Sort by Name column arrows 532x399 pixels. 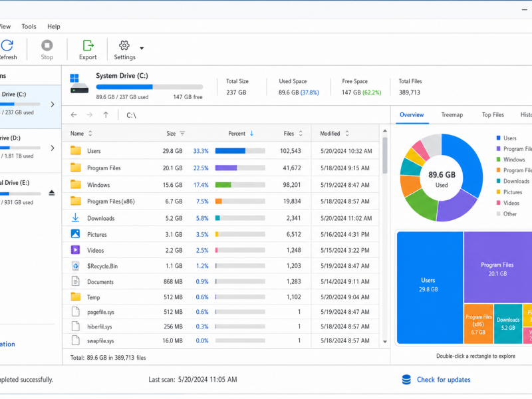(x=90, y=134)
